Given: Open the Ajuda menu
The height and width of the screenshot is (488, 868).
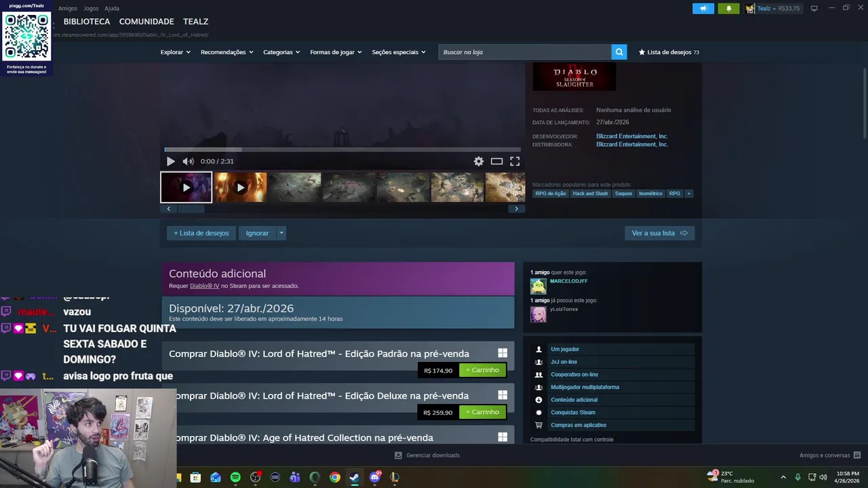Looking at the screenshot, I should pos(112,9).
